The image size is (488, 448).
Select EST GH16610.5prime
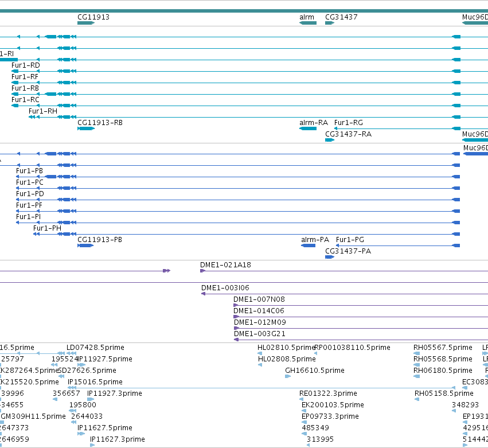pyautogui.click(x=315, y=371)
